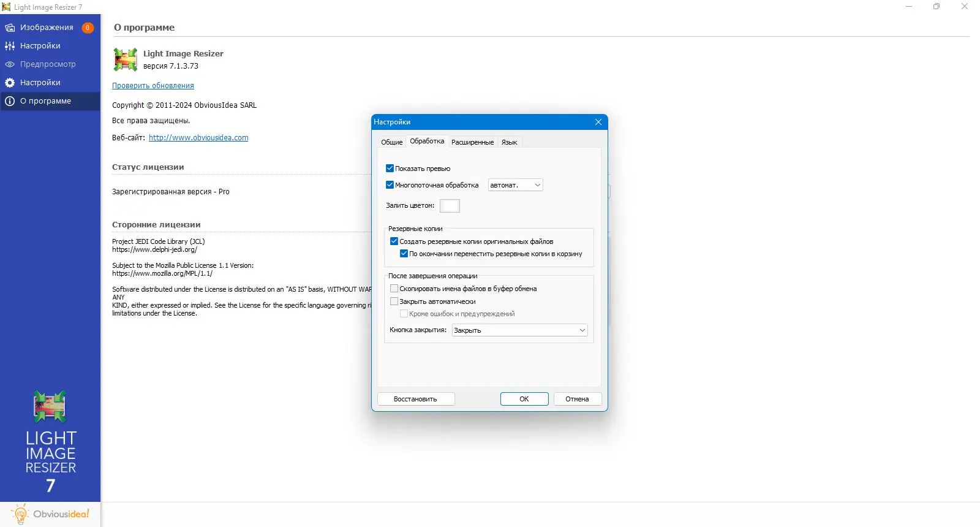Click the app icon in the title bar
The height and width of the screenshot is (527, 980).
point(6,7)
